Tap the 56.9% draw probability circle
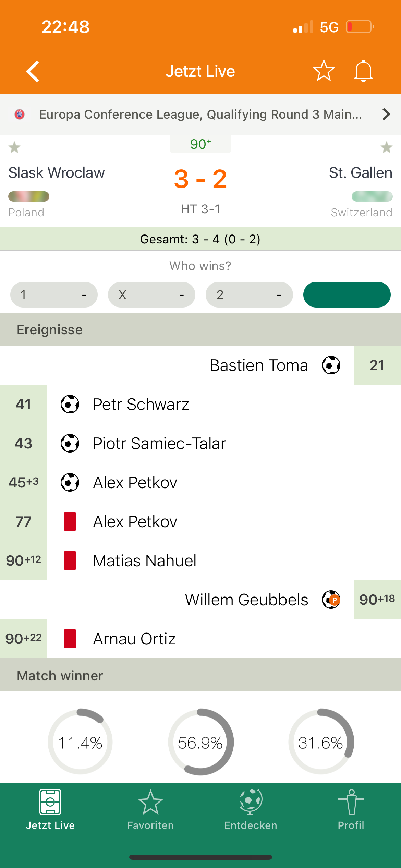Viewport: 401px width, 868px height. pyautogui.click(x=200, y=743)
